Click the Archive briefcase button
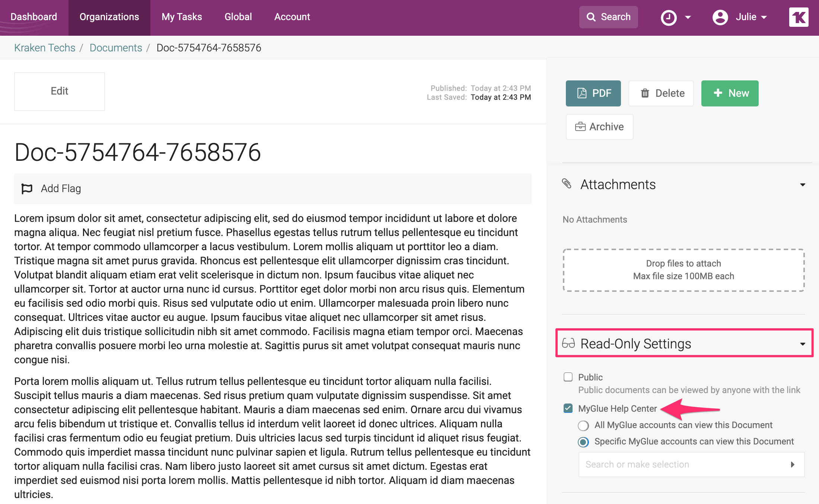 tap(599, 127)
